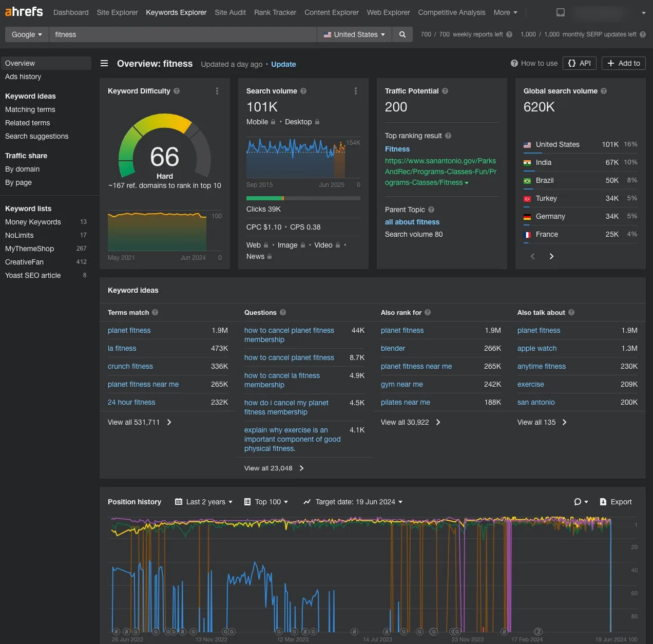Click the "Update" link
This screenshot has width=653, height=644.
point(283,64)
